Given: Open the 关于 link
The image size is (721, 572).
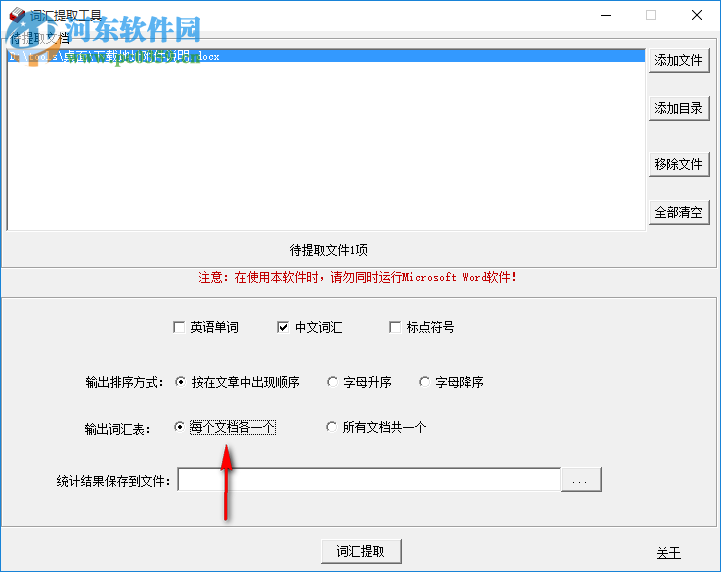Looking at the screenshot, I should point(669,553).
